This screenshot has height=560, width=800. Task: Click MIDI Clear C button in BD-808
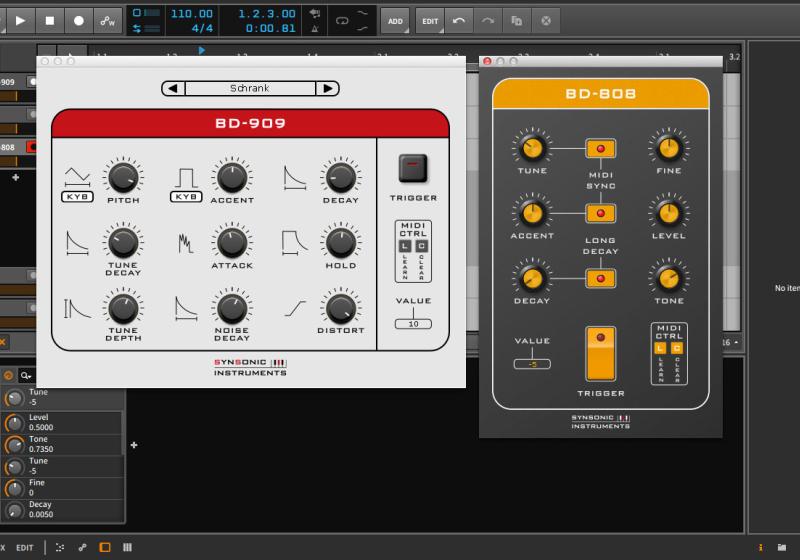pos(677,348)
